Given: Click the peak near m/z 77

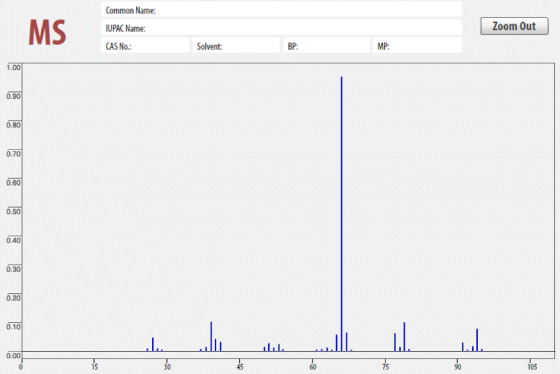Looking at the screenshot, I should pyautogui.click(x=395, y=342).
